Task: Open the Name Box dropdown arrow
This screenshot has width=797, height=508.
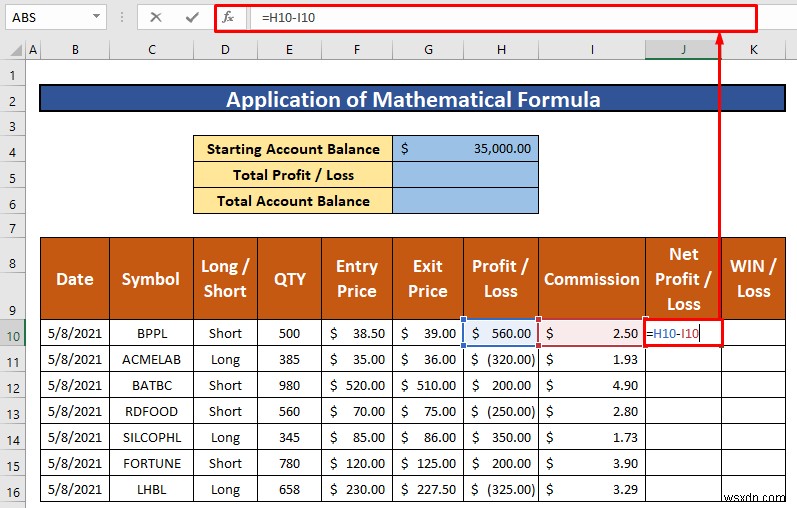Action: tap(96, 17)
